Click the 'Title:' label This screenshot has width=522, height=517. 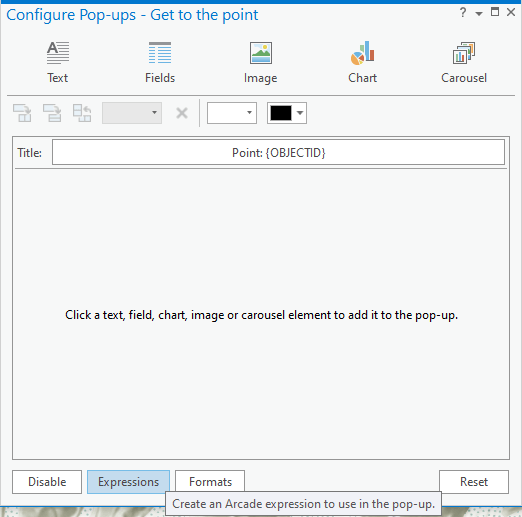[30, 153]
